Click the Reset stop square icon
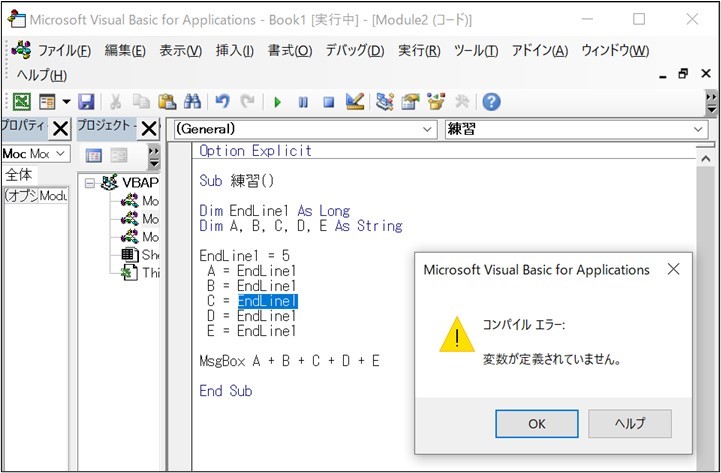 click(328, 102)
